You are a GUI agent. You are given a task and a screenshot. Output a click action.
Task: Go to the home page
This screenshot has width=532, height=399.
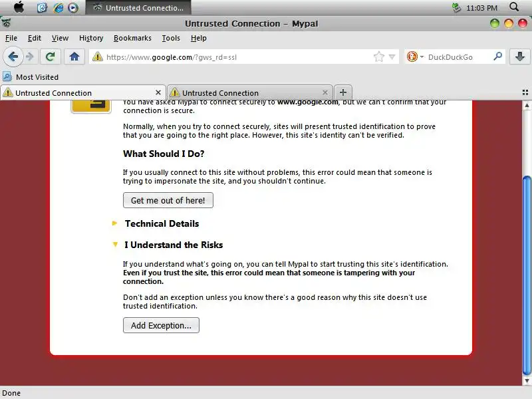pos(74,57)
